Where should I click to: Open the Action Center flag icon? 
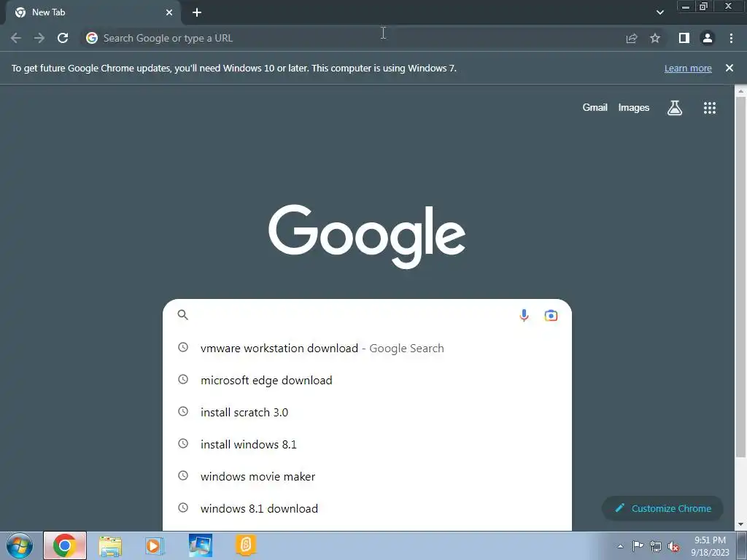coord(638,546)
